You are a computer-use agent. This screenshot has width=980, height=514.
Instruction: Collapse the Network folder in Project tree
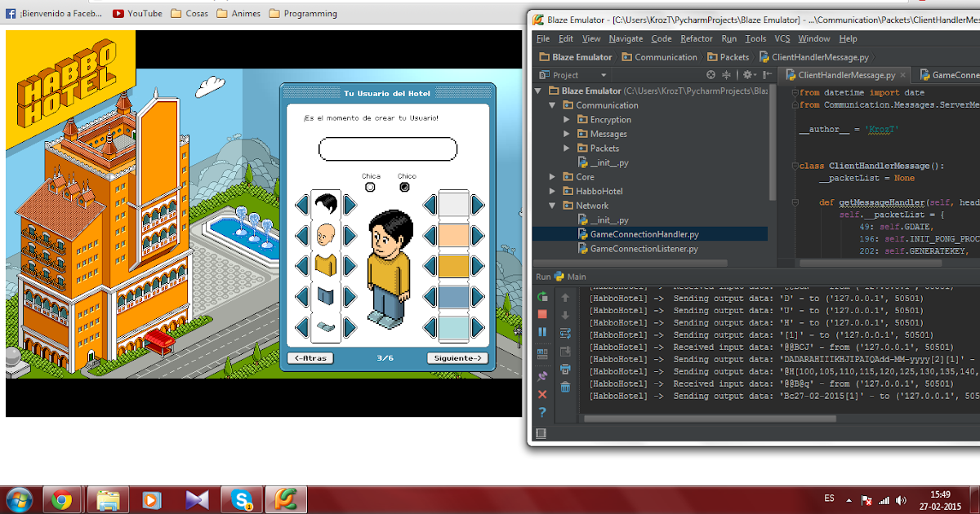553,205
